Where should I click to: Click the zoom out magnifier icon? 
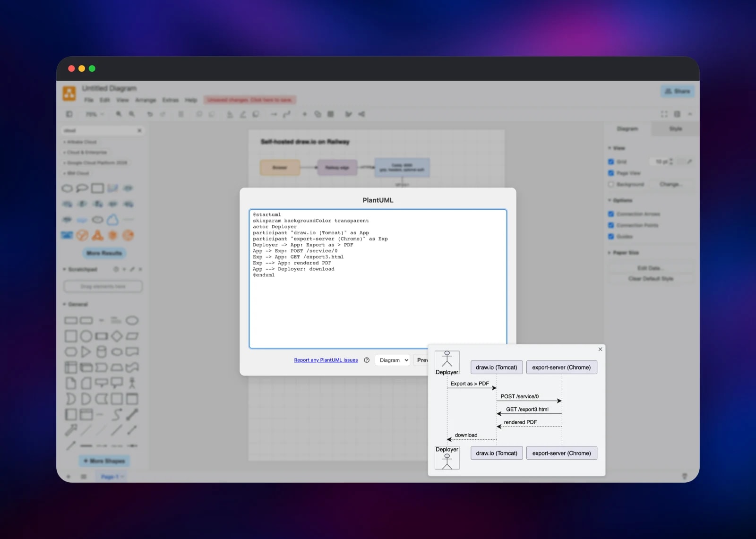tap(132, 114)
